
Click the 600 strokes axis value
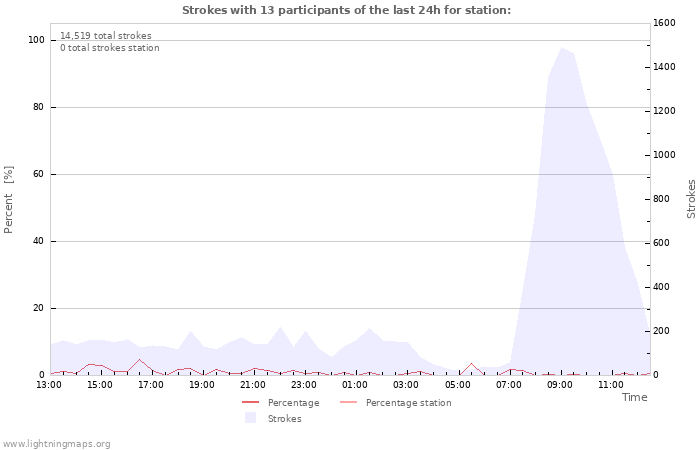tap(662, 243)
